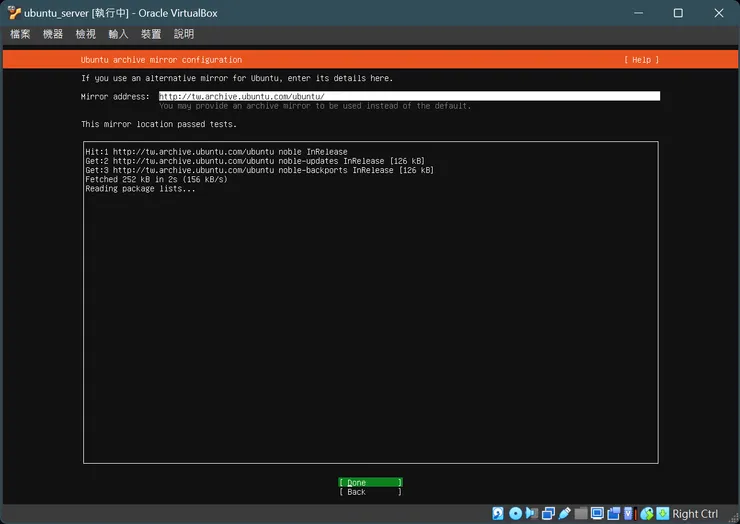Open the 檔案 menu
The width and height of the screenshot is (740, 524).
pos(20,34)
